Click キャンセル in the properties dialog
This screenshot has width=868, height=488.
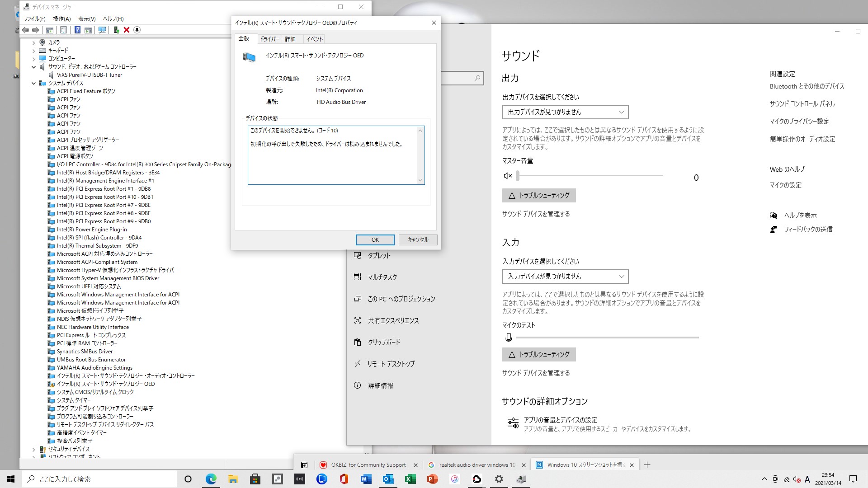418,240
